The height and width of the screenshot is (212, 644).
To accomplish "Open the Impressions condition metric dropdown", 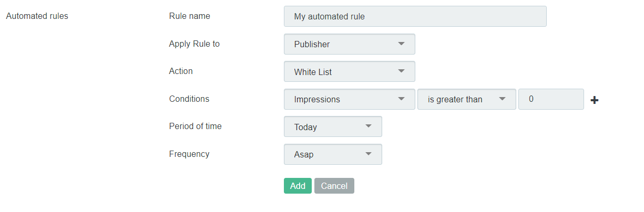I will click(x=350, y=99).
